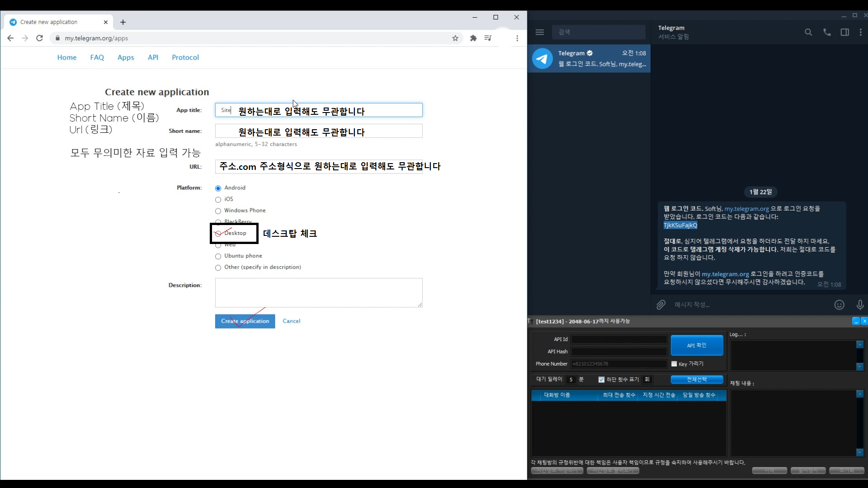Select the Windows Phone platform radio
The width and height of the screenshot is (868, 488).
coord(218,211)
